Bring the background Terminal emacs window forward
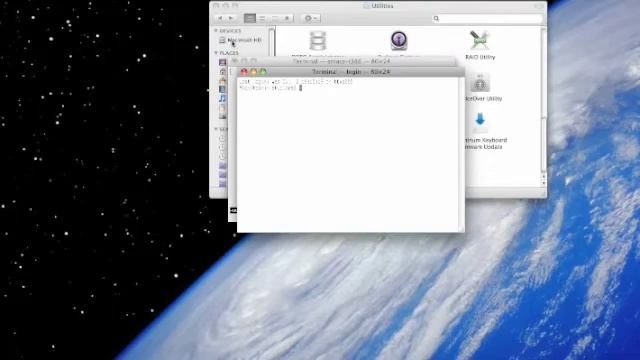Viewport: 640px width, 360px height. (341, 61)
